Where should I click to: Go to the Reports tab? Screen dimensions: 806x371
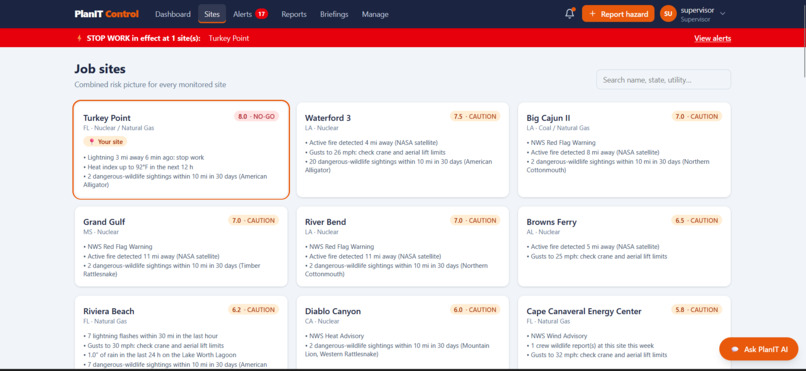pos(294,14)
